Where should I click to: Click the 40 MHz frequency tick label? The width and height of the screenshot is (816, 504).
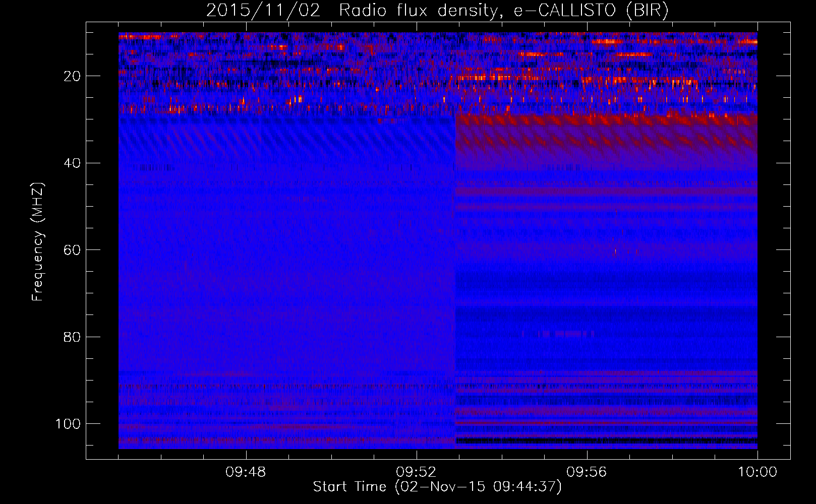pyautogui.click(x=73, y=163)
